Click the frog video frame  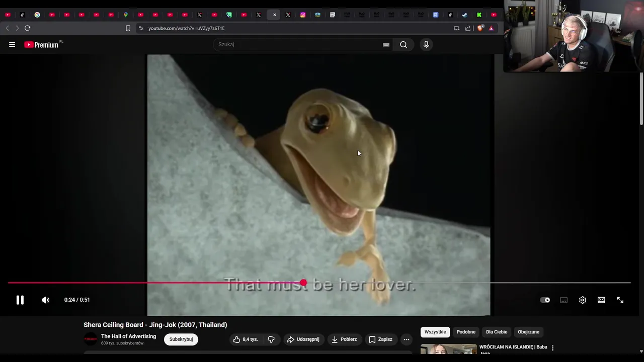click(318, 185)
